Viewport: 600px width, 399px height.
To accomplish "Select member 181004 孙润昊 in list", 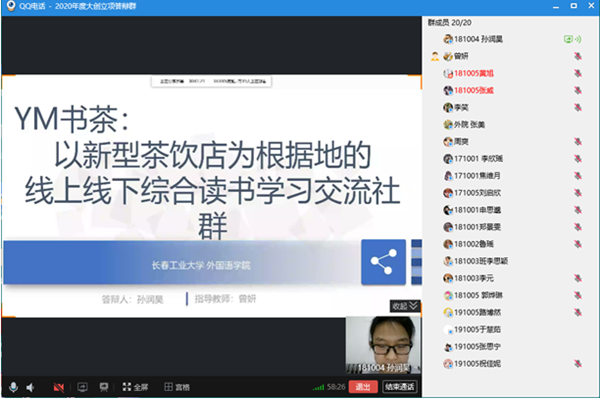I will (x=473, y=39).
